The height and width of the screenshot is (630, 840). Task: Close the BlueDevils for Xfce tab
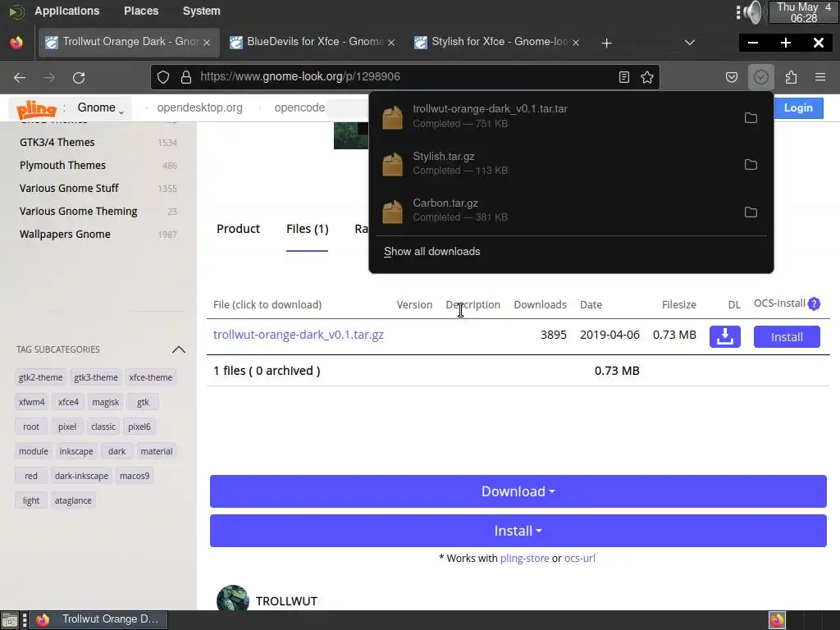391,43
